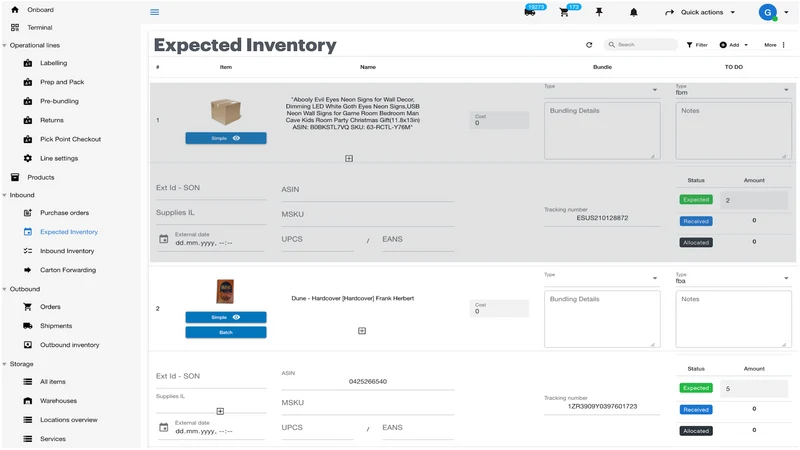Click the plus box icon under the Abooly item name
800x450 pixels.
click(349, 158)
